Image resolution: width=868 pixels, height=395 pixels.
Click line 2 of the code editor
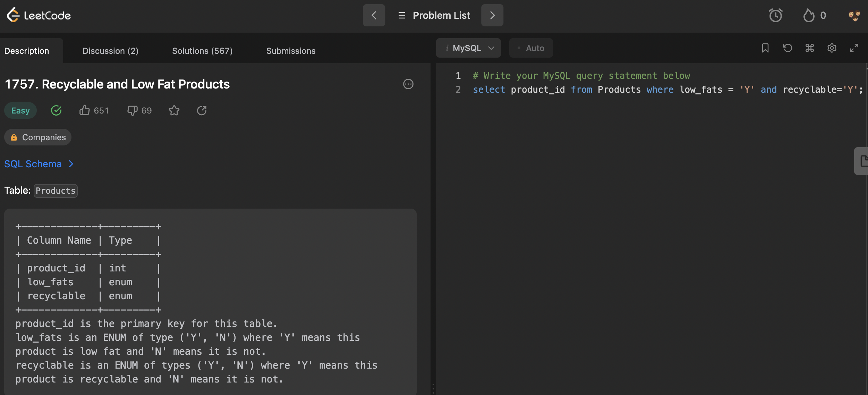[659, 90]
